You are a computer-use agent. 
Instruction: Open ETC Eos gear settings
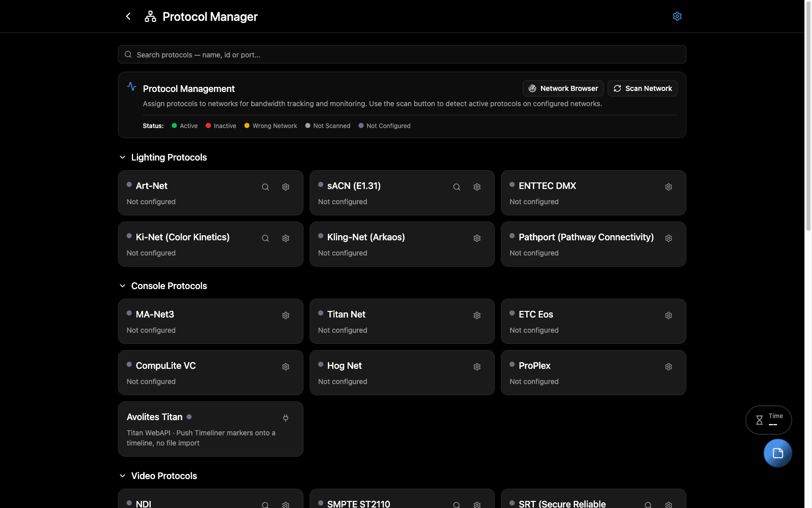(668, 315)
